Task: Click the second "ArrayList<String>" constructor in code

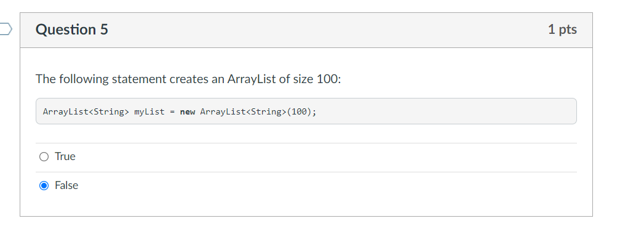Action: coord(243,111)
